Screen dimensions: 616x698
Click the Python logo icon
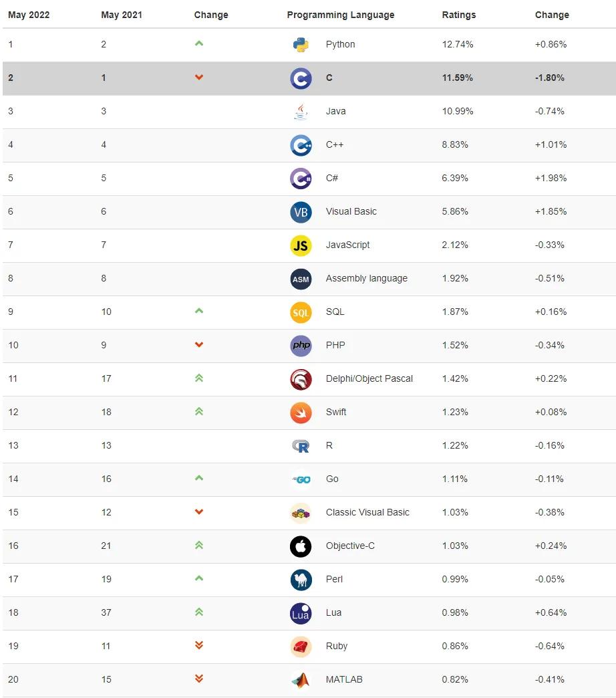(301, 45)
